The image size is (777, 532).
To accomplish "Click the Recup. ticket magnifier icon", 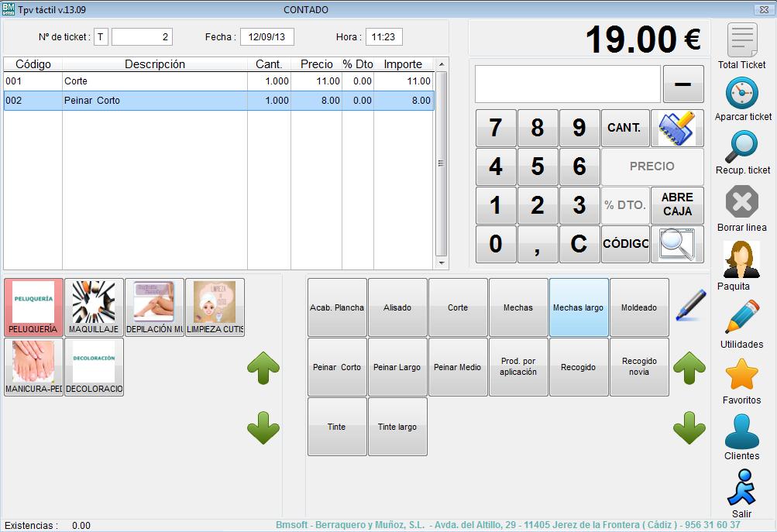I will coord(741,146).
